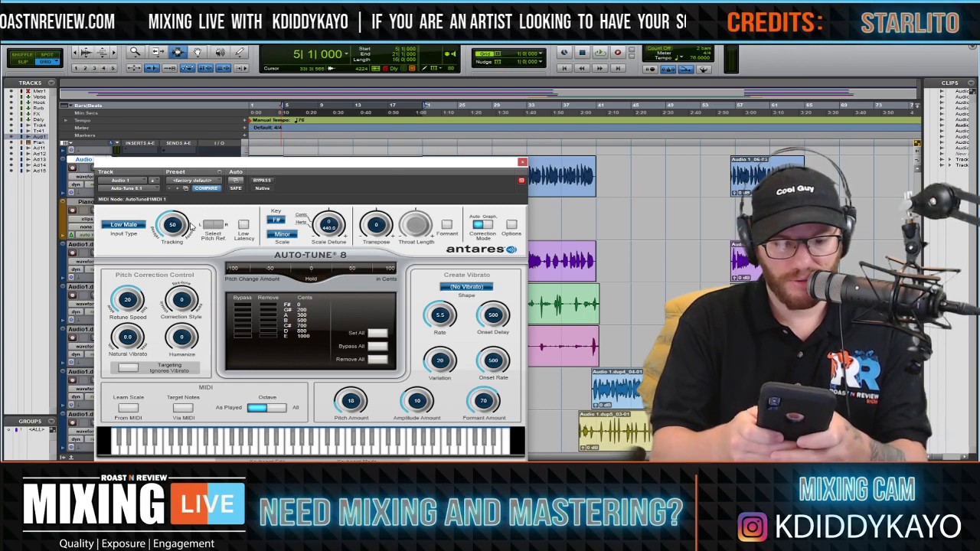
Task: Open the Auto-Tune 8.1 insert selector
Action: click(129, 188)
